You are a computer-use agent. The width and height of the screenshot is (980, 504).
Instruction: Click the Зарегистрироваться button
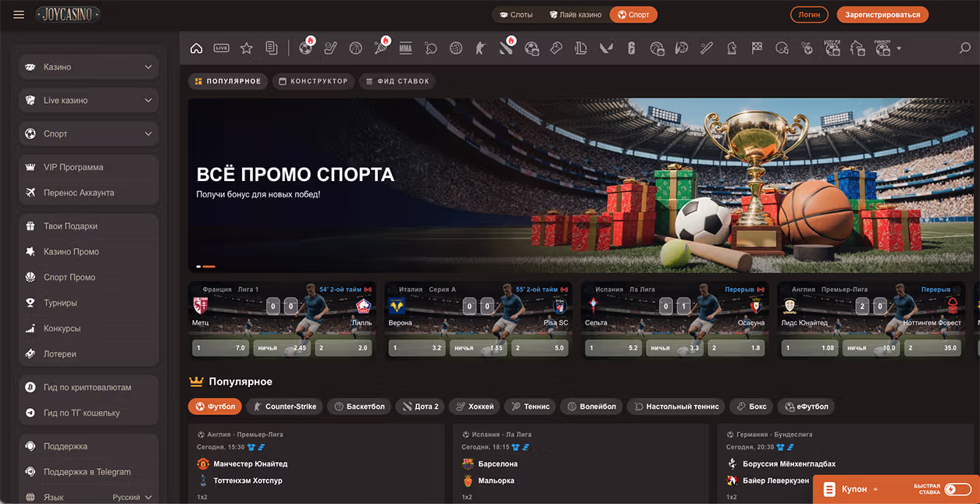(882, 15)
